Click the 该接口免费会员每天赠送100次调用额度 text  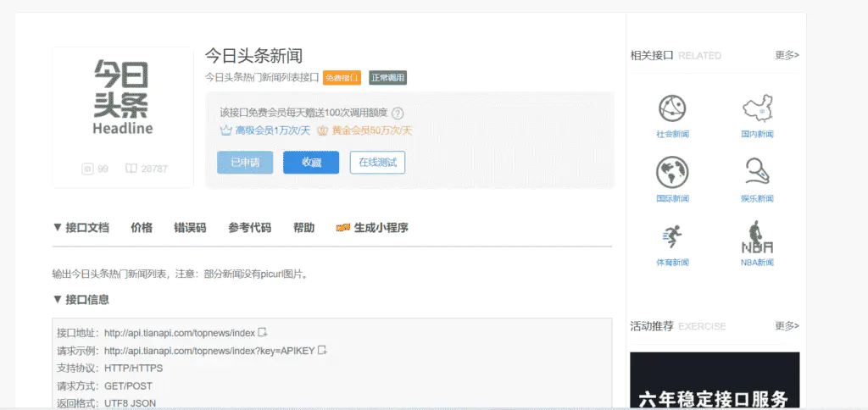point(304,114)
